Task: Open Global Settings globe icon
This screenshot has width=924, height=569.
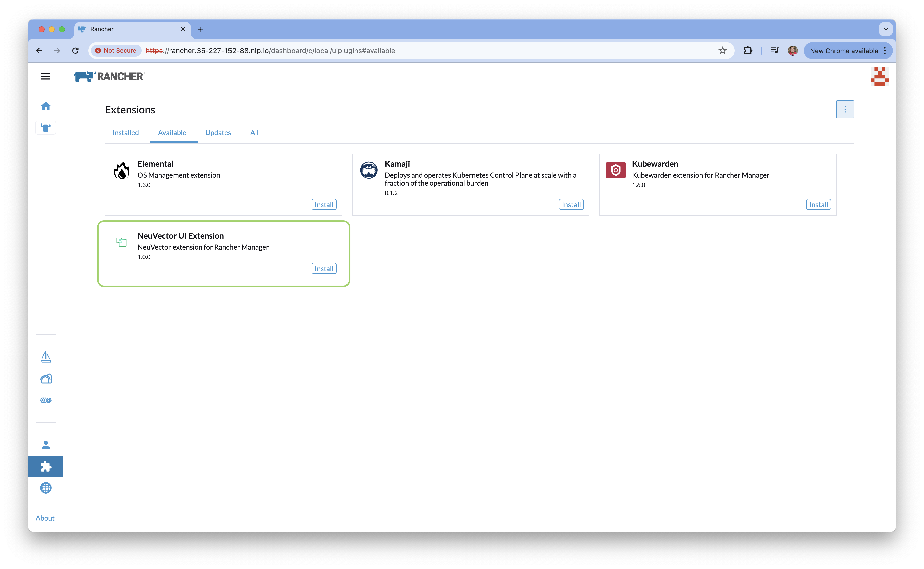Action: pyautogui.click(x=46, y=488)
